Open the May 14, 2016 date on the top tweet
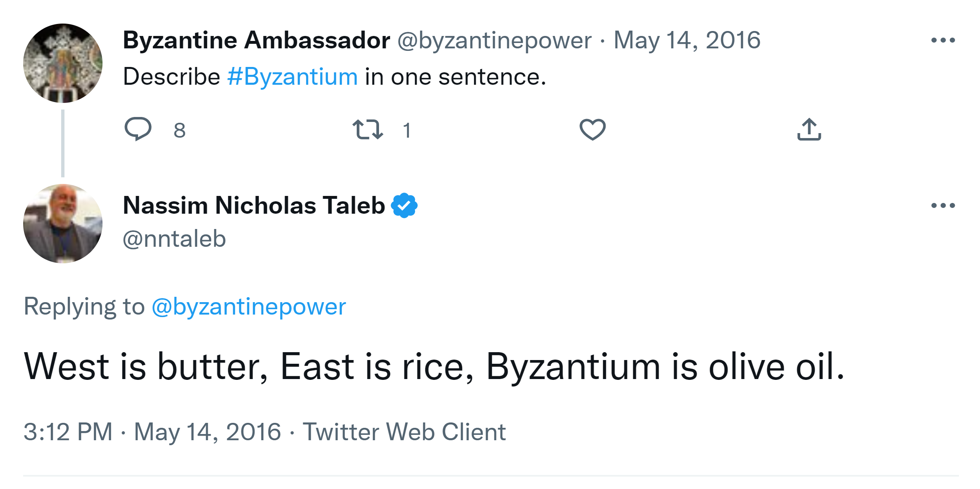Image resolution: width=980 pixels, height=489 pixels. [x=687, y=41]
